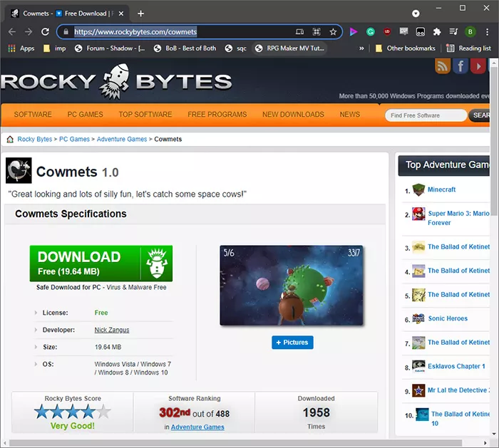Open the Rocky Bytes Facebook icon

(x=461, y=66)
